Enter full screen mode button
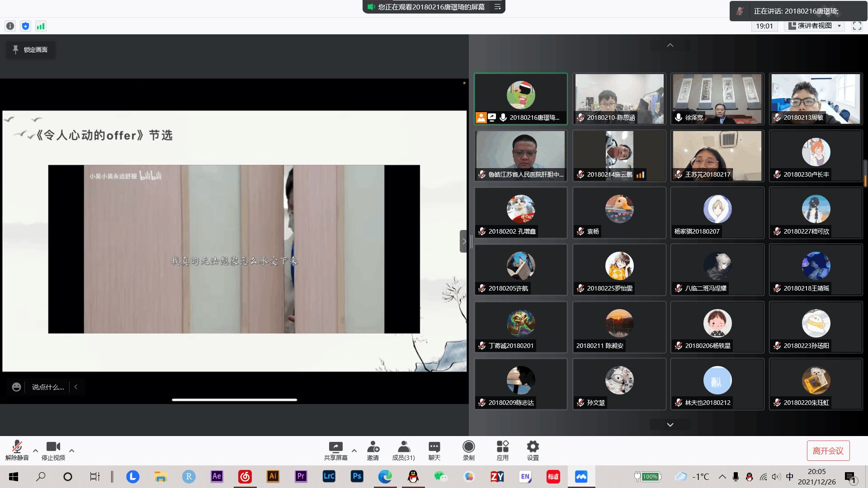 tap(857, 26)
